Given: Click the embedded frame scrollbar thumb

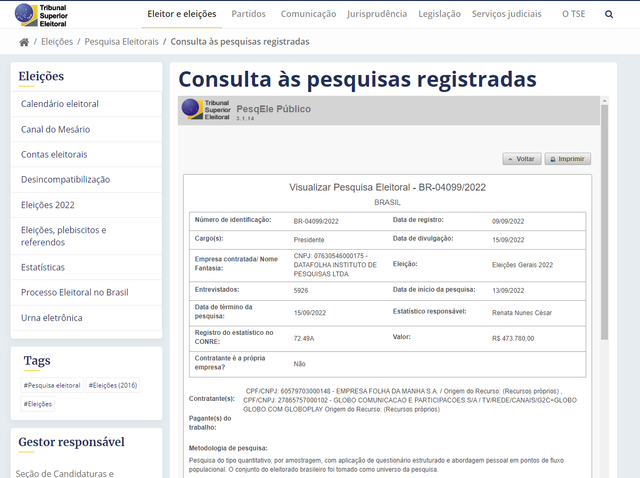Looking at the screenshot, I should tap(604, 222).
